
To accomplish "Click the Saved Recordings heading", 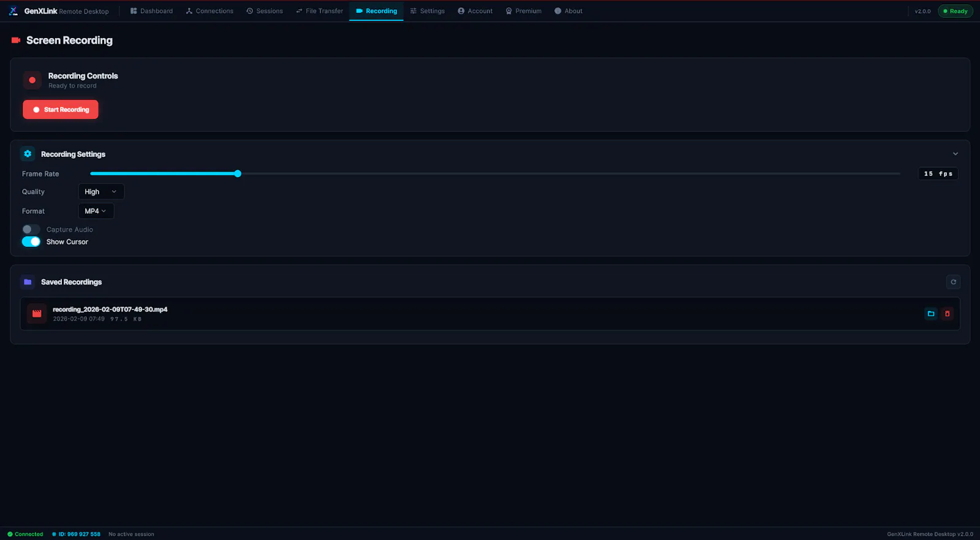I will tap(72, 282).
